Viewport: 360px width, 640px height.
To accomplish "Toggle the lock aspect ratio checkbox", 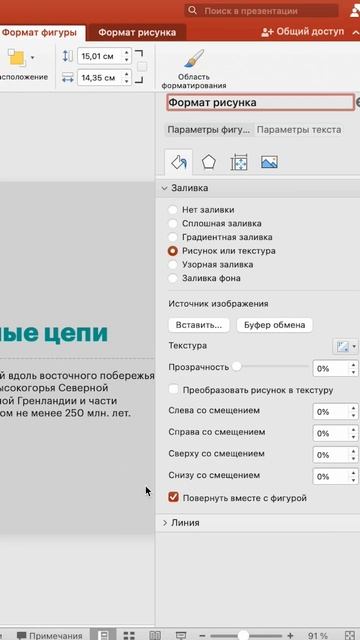I will click(142, 67).
